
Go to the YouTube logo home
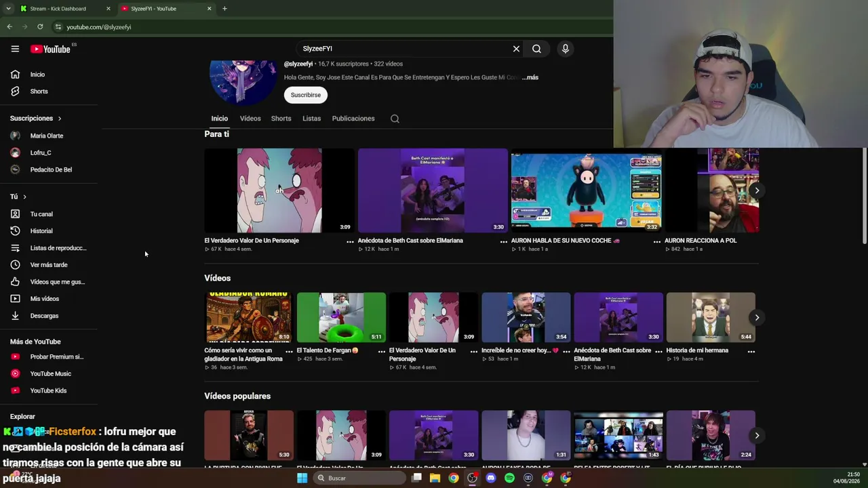coord(50,49)
